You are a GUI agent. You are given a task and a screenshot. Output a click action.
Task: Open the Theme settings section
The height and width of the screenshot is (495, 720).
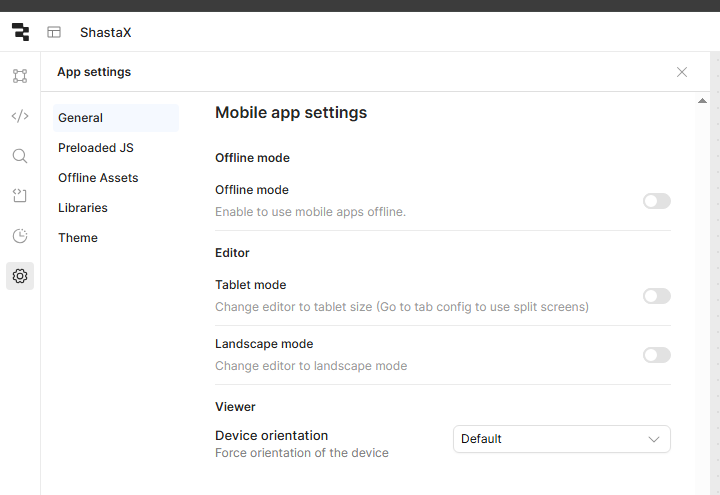tap(78, 238)
